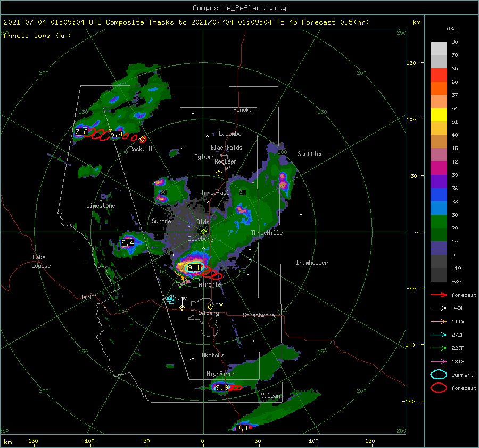
Task: Click the cyan current ellipse on Airdrie storm
Action: (x=194, y=267)
